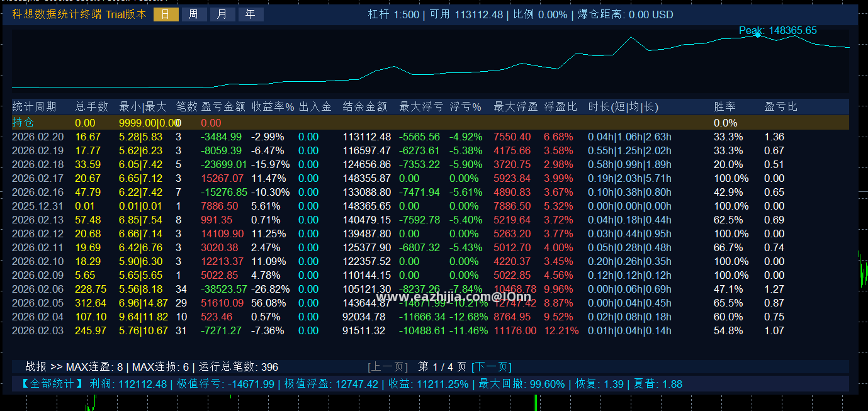Click the 盈亏金额 column header
The image size is (868, 411).
[223, 107]
